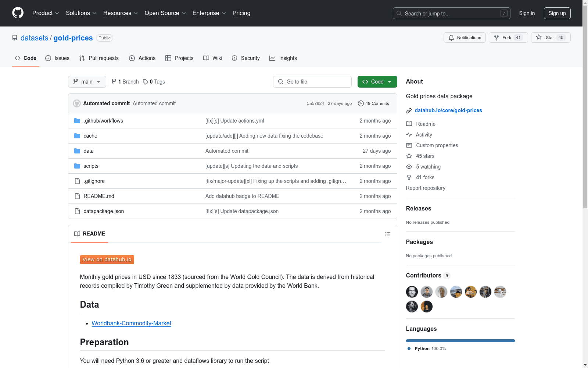
Task: Switch to the Pull requests tab
Action: [x=99, y=58]
